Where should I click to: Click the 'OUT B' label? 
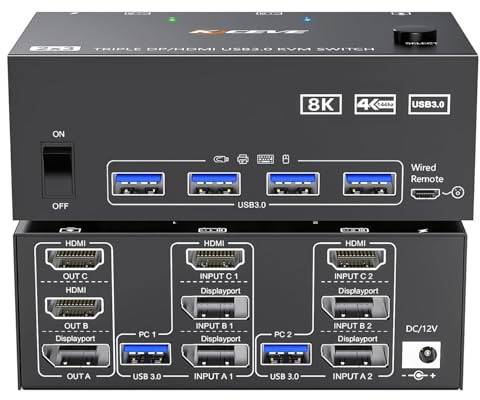pyautogui.click(x=76, y=326)
